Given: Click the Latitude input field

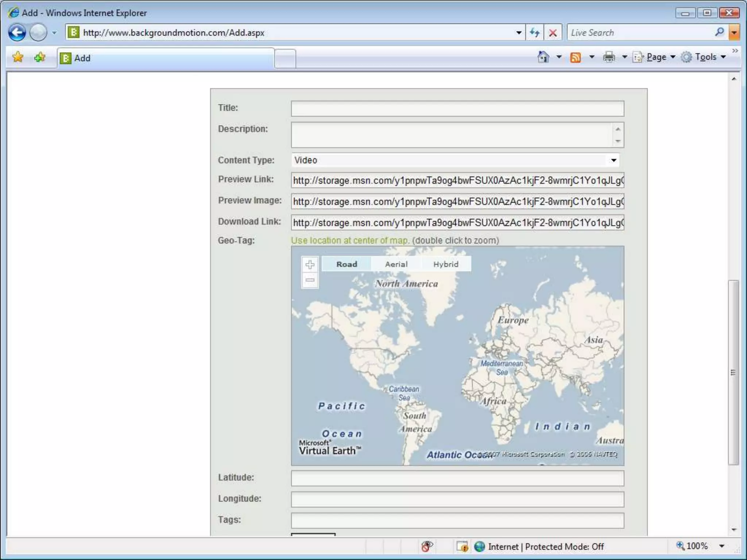Looking at the screenshot, I should point(457,478).
